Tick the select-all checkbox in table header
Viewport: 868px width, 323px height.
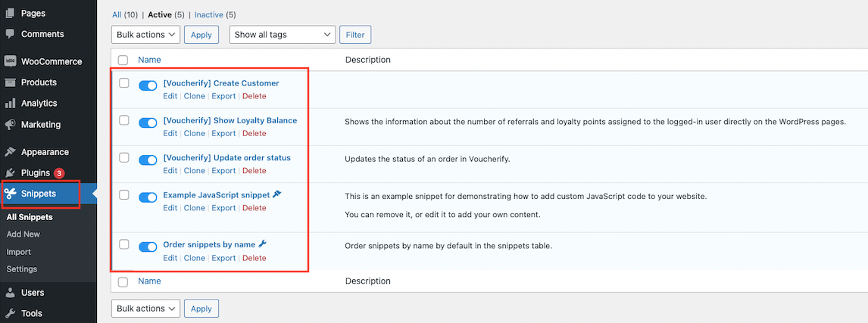click(x=123, y=61)
